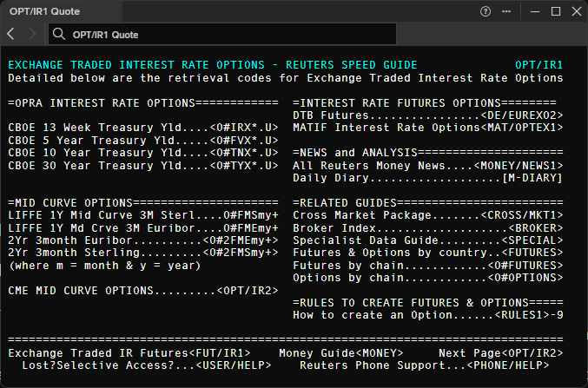Open Daily Diary [M-DIARY]
This screenshot has height=388, width=588.
[x=532, y=178]
